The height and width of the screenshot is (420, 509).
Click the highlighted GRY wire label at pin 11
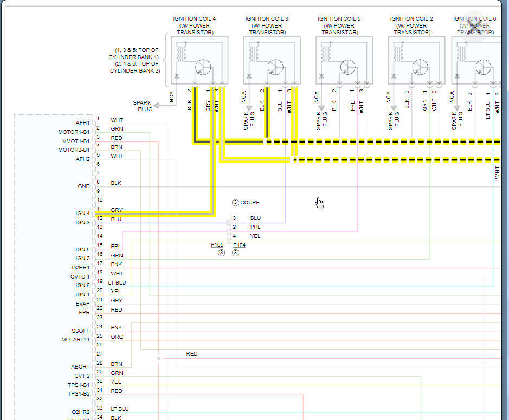117,210
